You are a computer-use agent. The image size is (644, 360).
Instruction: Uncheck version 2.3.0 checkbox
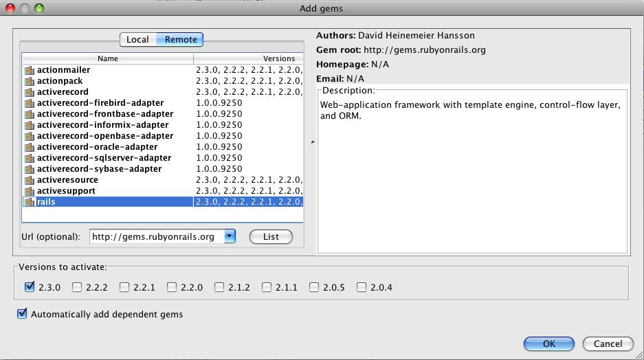(30, 287)
